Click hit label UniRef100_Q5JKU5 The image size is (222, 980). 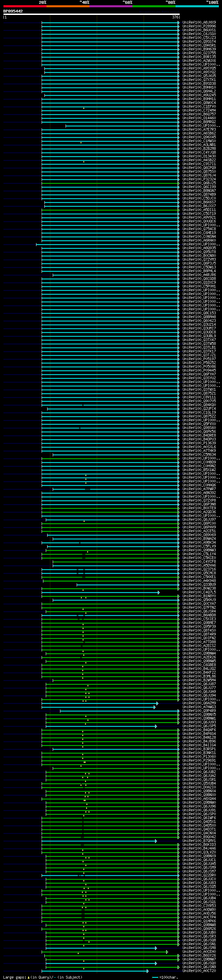pos(199,76)
